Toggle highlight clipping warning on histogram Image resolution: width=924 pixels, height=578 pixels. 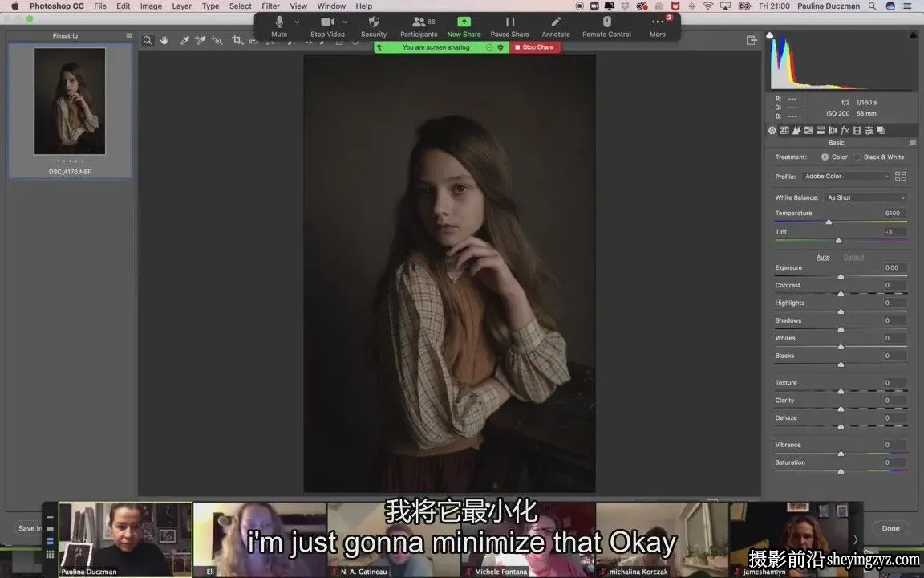pos(913,35)
